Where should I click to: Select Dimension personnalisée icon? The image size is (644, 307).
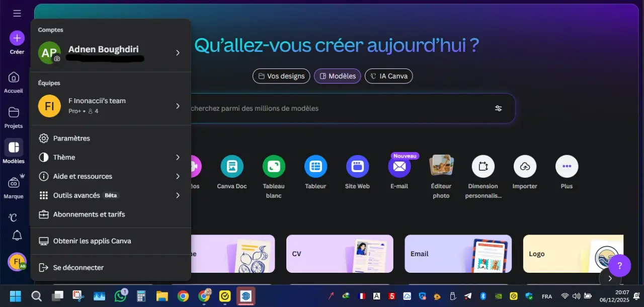click(x=483, y=166)
